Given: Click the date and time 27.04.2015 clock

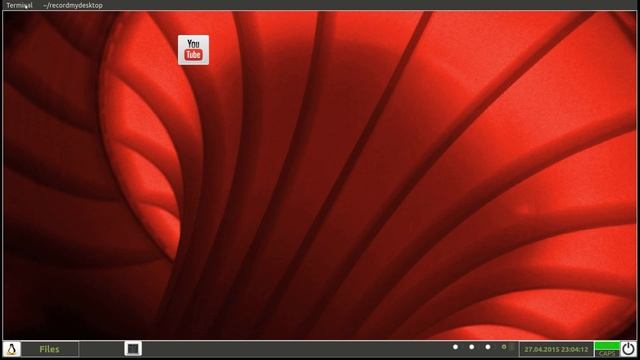Looking at the screenshot, I should [556, 349].
